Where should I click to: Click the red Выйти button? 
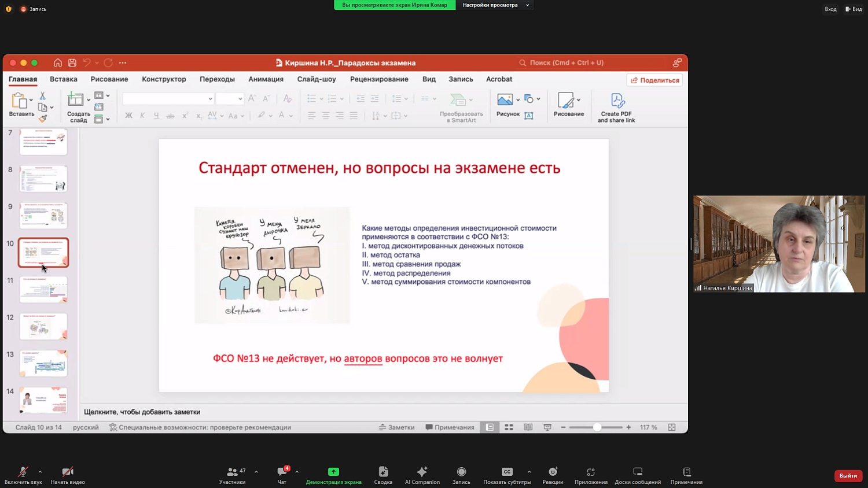847,475
